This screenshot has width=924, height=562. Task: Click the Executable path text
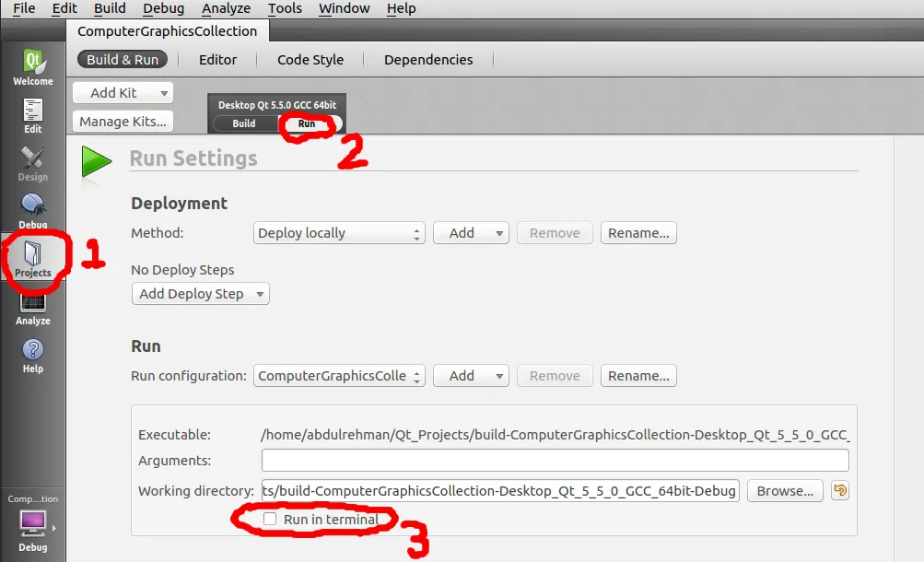point(556,435)
